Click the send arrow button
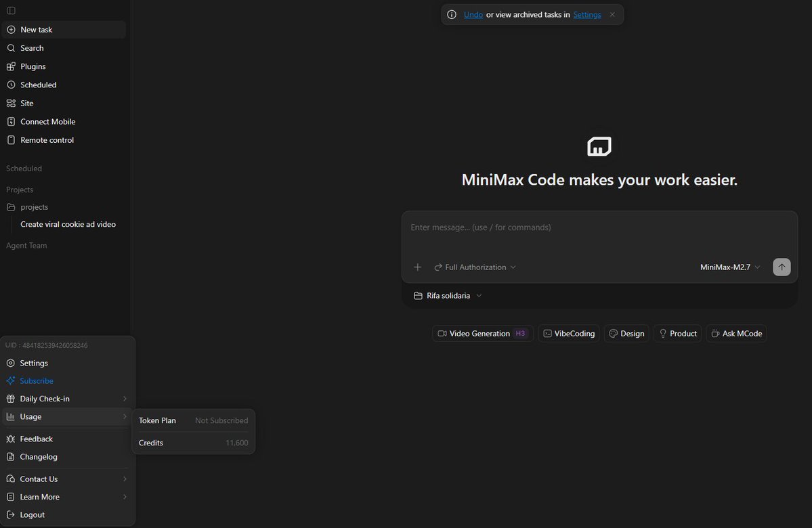Viewport: 812px width, 528px height. [782, 267]
